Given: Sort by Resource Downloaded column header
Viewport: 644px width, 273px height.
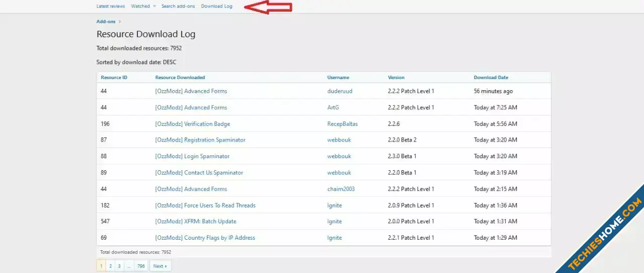Looking at the screenshot, I should [180, 78].
